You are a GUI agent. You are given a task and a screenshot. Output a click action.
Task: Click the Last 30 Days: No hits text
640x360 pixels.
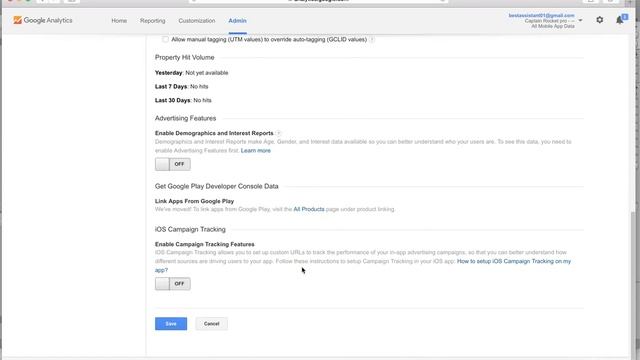click(183, 100)
